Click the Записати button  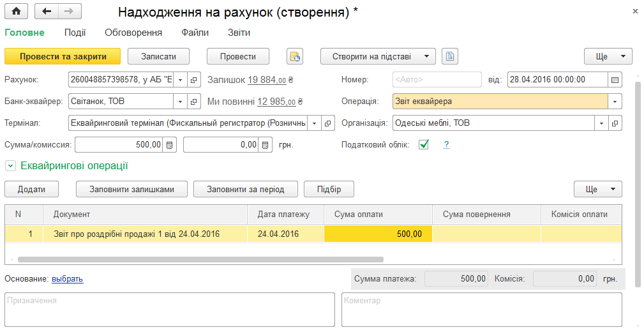[x=158, y=56]
